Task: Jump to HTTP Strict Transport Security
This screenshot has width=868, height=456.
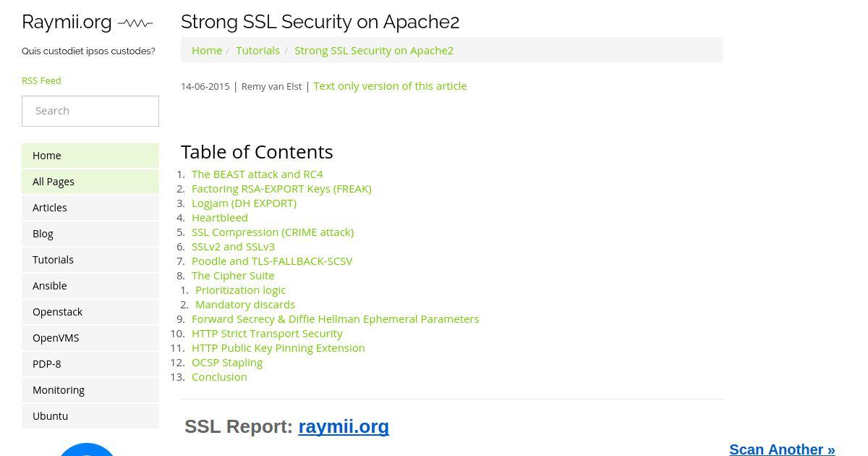Action: tap(267, 333)
